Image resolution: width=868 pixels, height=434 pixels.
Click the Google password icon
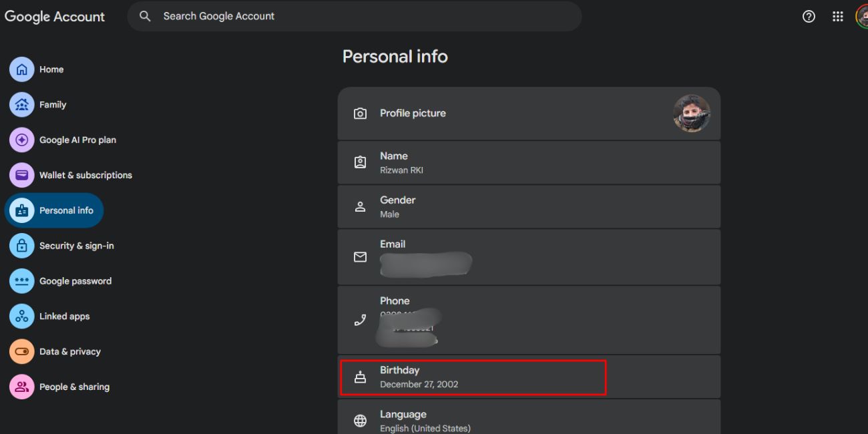point(22,281)
